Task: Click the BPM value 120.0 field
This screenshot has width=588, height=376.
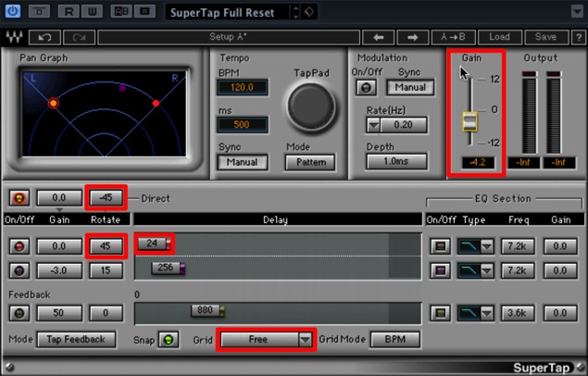Action: click(x=243, y=87)
